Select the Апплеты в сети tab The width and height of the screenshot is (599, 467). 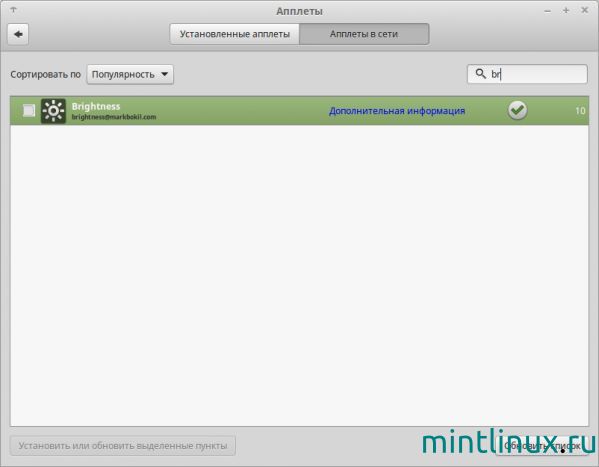[x=364, y=34]
